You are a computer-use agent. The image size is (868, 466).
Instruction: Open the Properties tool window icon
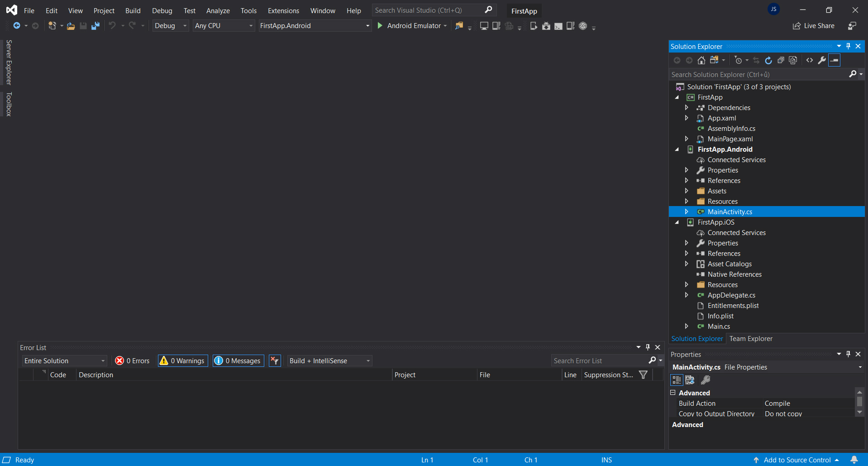tap(822, 60)
